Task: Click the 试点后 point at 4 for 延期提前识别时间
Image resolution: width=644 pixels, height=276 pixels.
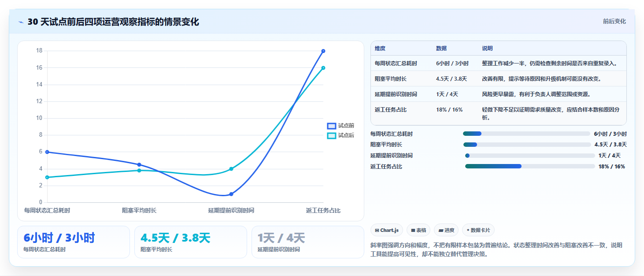Action: [231, 169]
